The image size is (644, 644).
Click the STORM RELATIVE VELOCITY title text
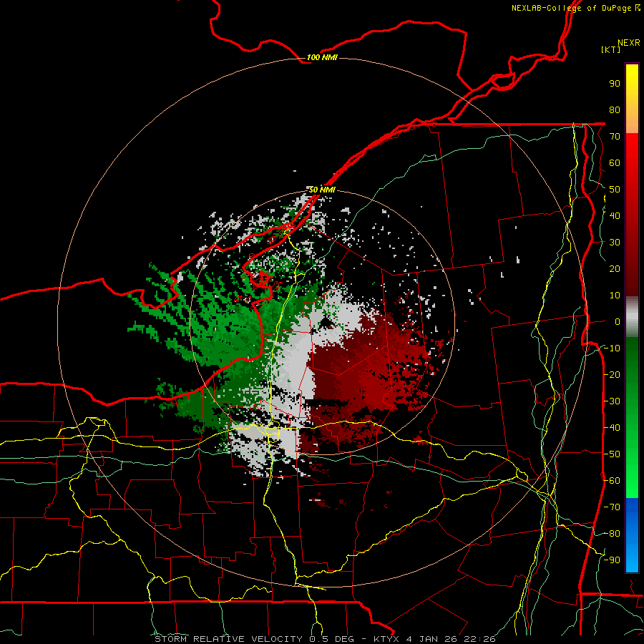pyautogui.click(x=229, y=639)
